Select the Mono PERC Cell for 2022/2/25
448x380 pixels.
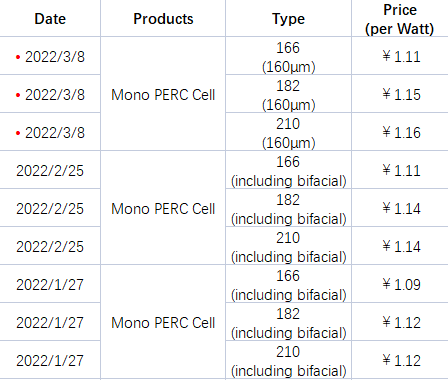[163, 208]
